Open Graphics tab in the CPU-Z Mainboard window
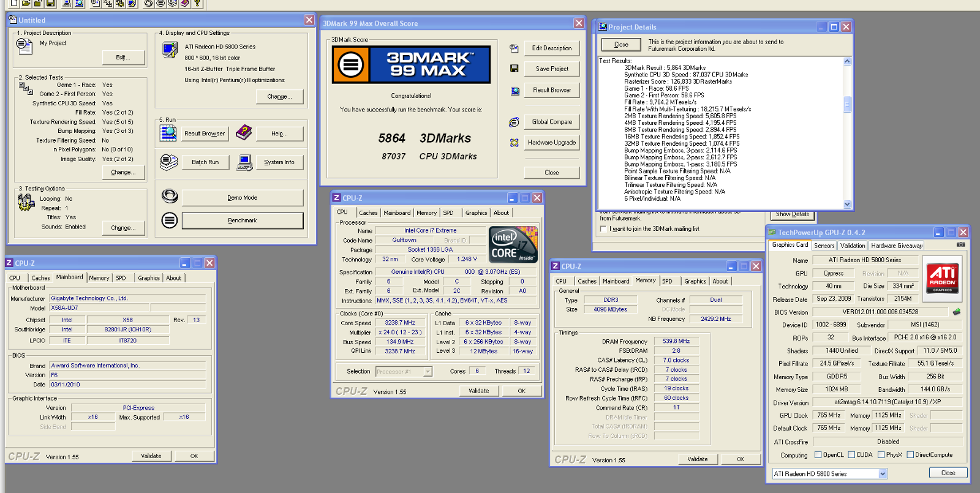The image size is (980, 493). pos(148,278)
